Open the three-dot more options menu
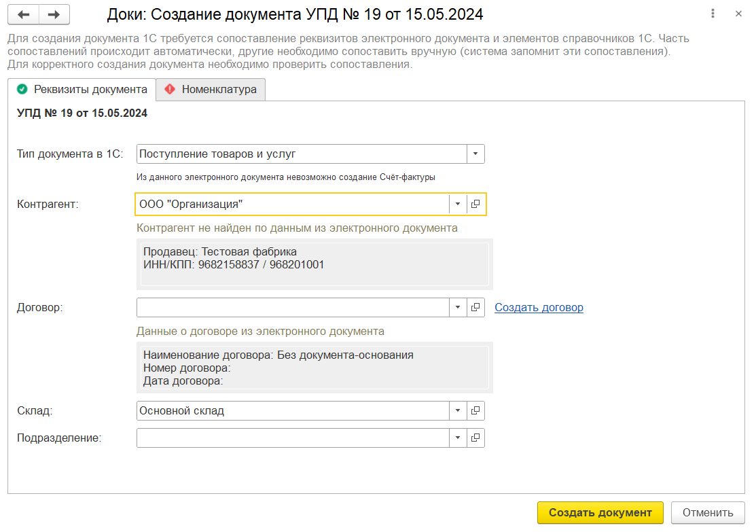 [x=713, y=14]
